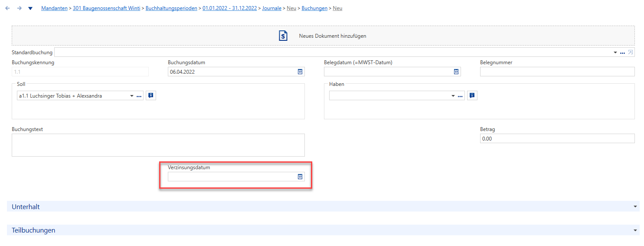Click the Belegnummer input field
The width and height of the screenshot is (644, 246).
click(557, 72)
